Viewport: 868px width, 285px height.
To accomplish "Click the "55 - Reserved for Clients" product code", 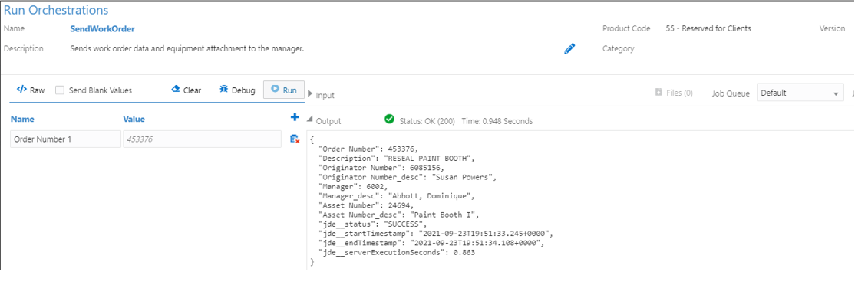I will (x=708, y=28).
